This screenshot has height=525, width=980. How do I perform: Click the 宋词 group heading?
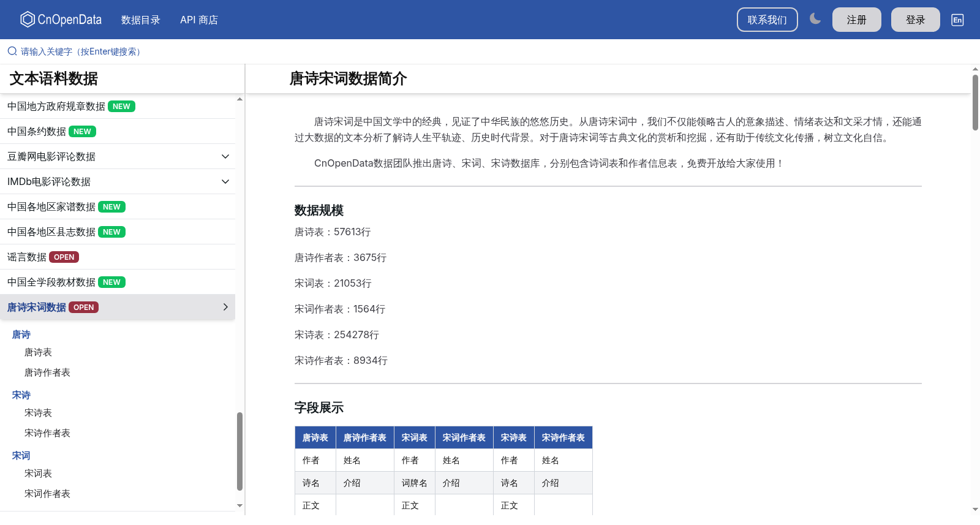coord(21,456)
